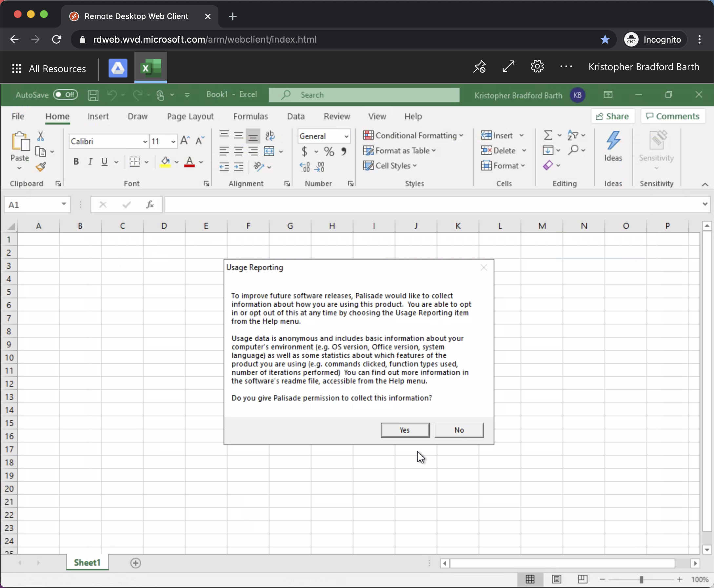Click the Decrease Decimal icon
The image size is (714, 588).
point(319,167)
